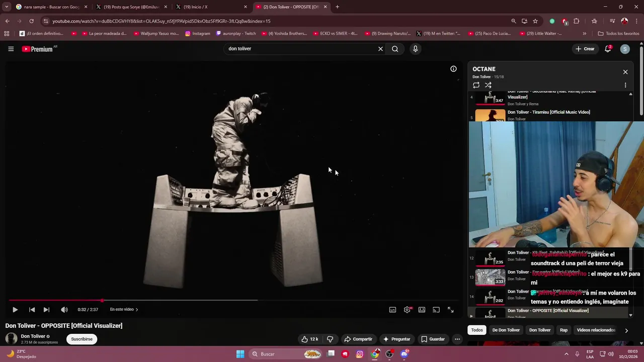Open Chrome extensions puzzle icon
644x362 pixels.
pyautogui.click(x=577, y=21)
